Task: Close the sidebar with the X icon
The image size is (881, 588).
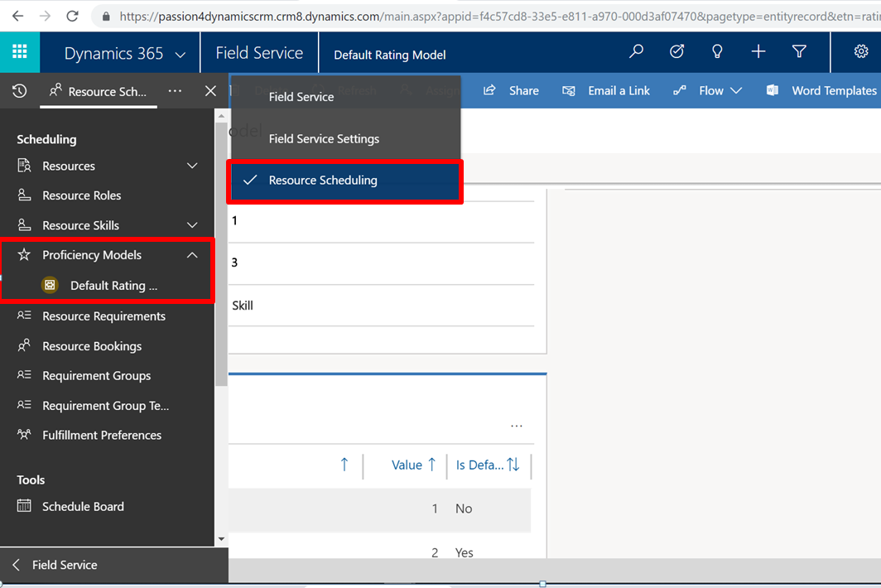Action: [x=210, y=91]
